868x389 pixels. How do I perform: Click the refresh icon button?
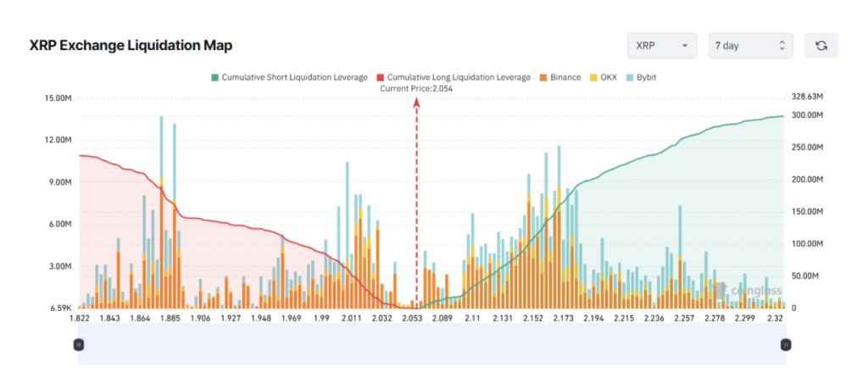tap(821, 46)
